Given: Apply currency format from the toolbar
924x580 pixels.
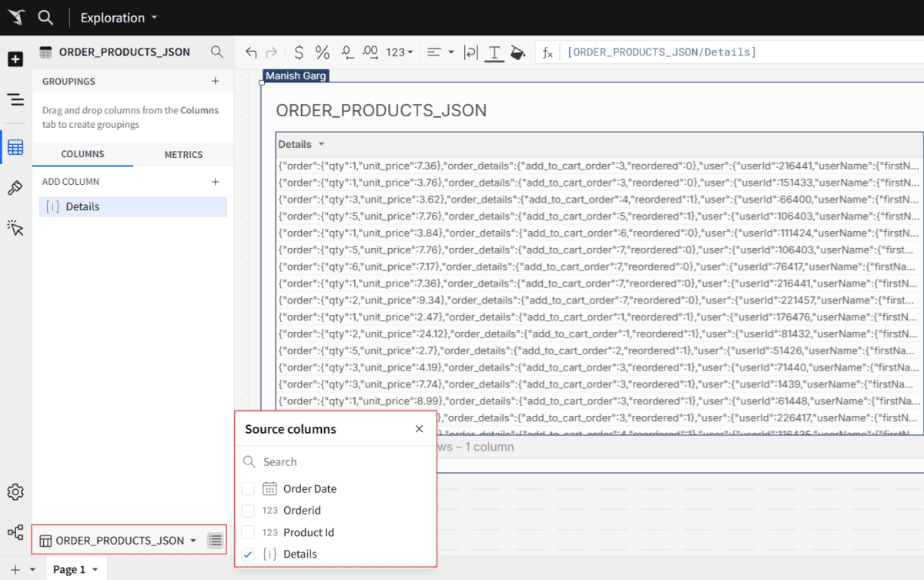Looking at the screenshot, I should coord(298,52).
